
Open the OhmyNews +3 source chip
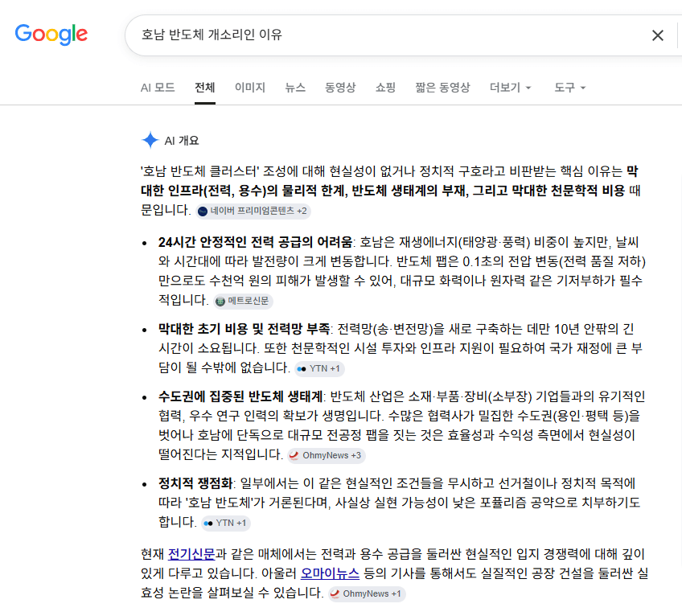tap(326, 455)
